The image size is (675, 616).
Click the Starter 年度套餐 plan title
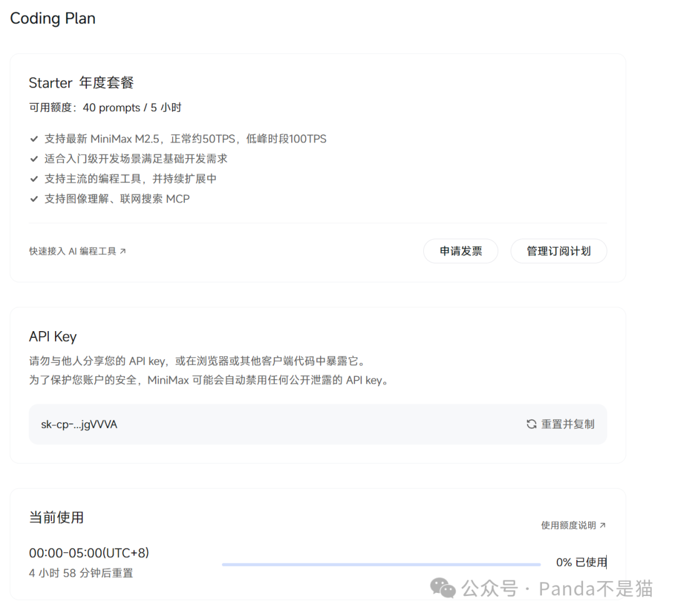pyautogui.click(x=81, y=82)
